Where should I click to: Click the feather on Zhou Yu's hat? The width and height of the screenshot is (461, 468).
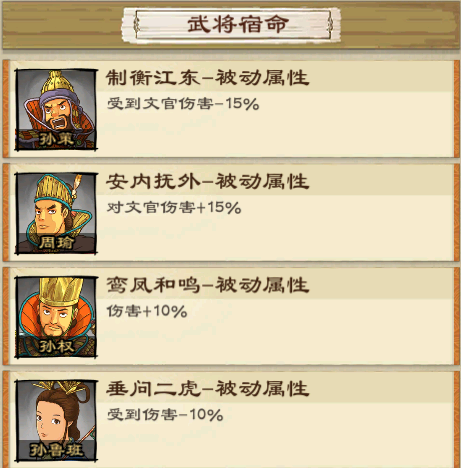pos(77,185)
